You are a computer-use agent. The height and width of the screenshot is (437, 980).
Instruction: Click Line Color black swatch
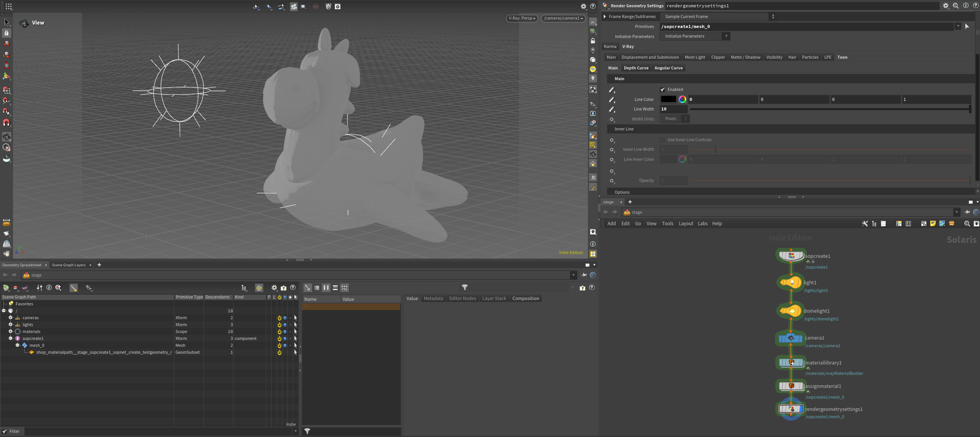point(668,99)
